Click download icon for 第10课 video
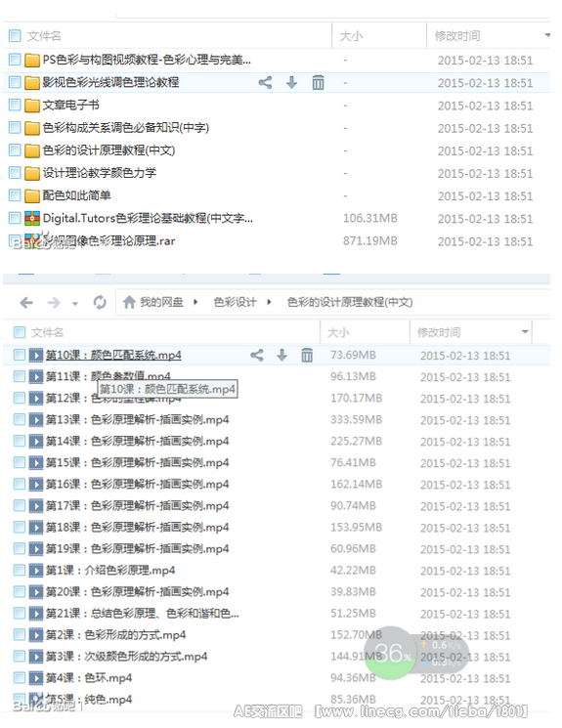This screenshot has height=728, width=562. click(281, 355)
